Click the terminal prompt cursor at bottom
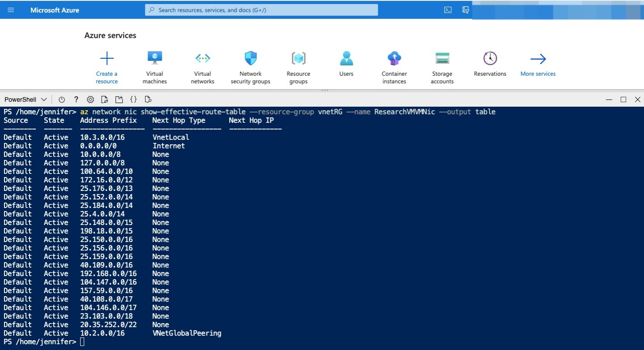The image size is (644, 350). coord(82,342)
